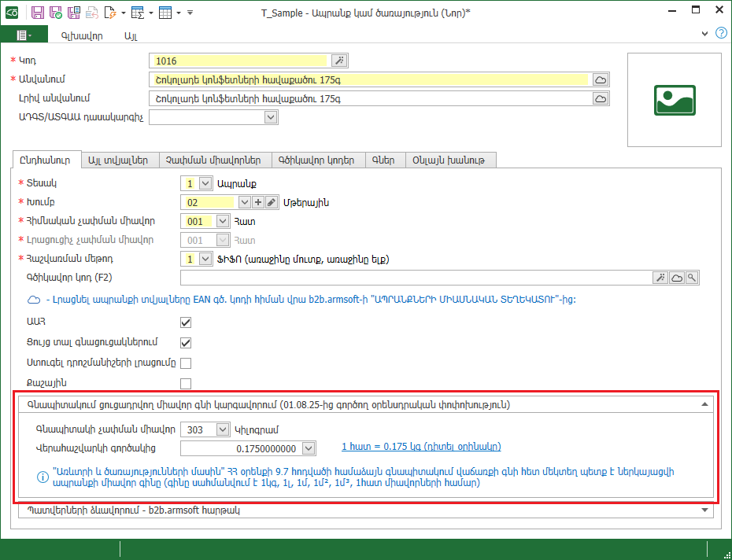Enable the Քաշային checkbox
The image size is (732, 560).
(x=186, y=384)
